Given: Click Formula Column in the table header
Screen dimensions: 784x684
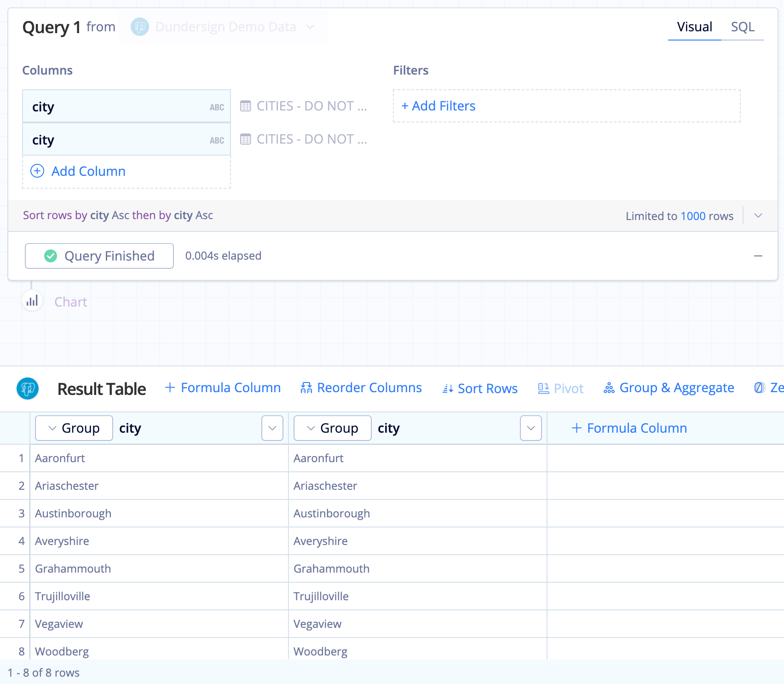Looking at the screenshot, I should pyautogui.click(x=629, y=428).
